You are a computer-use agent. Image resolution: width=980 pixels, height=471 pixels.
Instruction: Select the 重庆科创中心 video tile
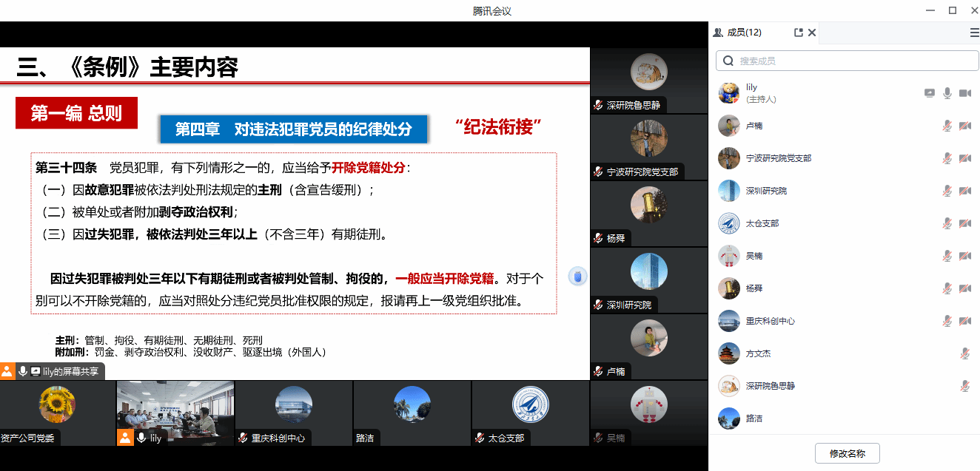click(x=294, y=413)
